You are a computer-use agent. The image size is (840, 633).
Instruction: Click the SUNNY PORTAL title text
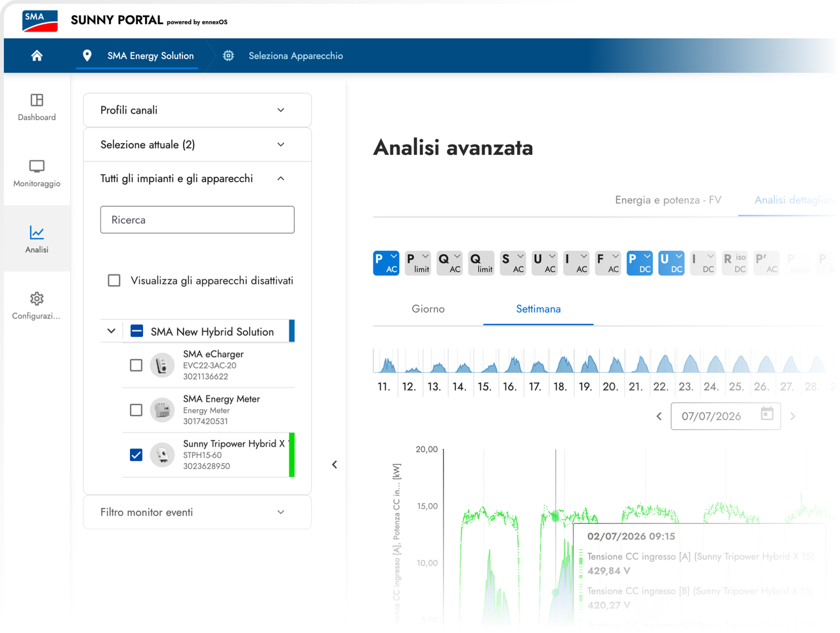117,20
